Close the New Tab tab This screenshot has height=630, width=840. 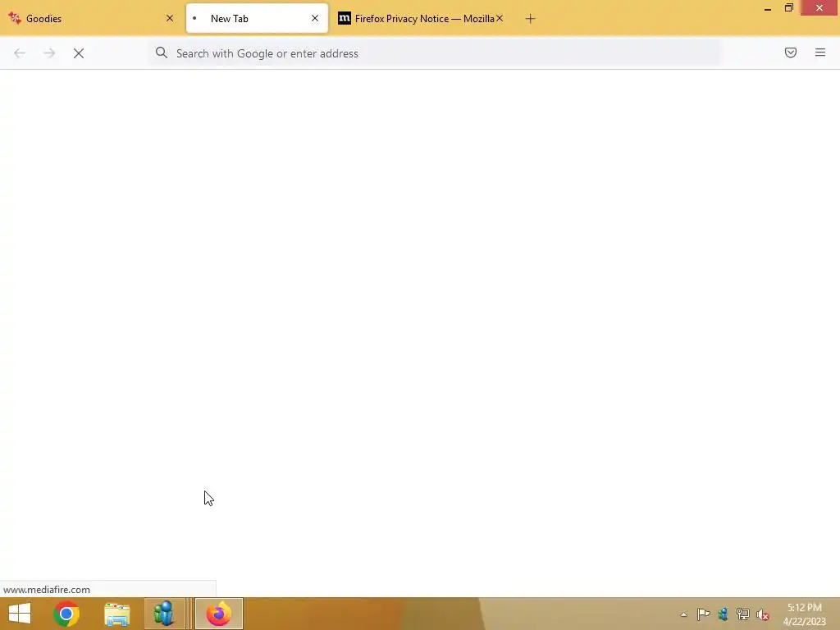coord(315,18)
